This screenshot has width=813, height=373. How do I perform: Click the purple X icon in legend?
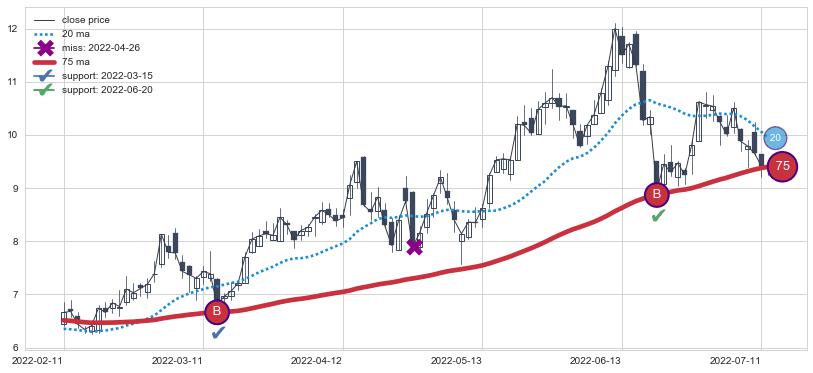coord(45,48)
